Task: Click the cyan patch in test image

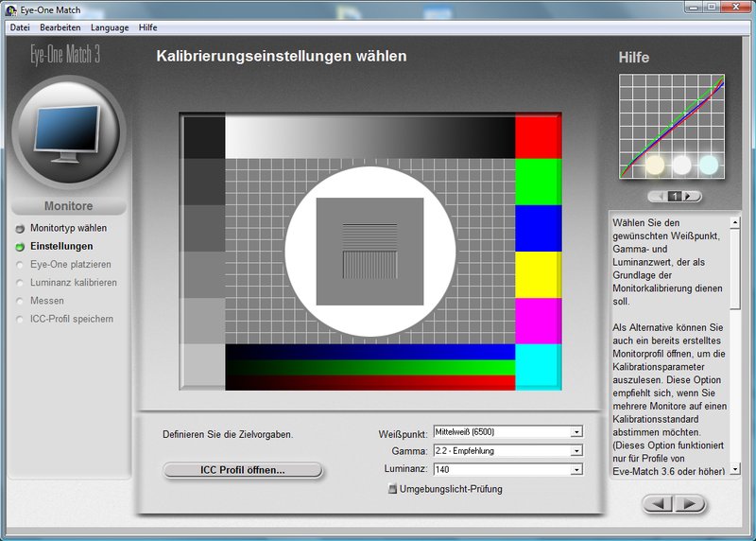Action: [538, 367]
